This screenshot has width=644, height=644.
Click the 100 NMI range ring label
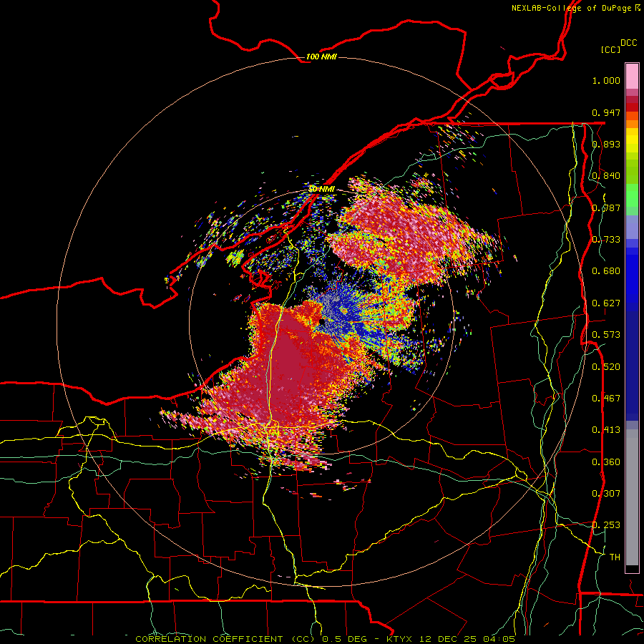pos(321,57)
